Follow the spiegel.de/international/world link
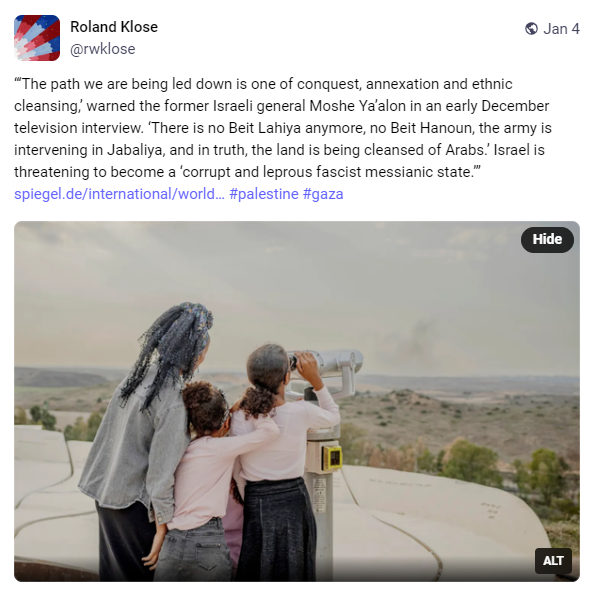The width and height of the screenshot is (593, 596). click(x=119, y=194)
